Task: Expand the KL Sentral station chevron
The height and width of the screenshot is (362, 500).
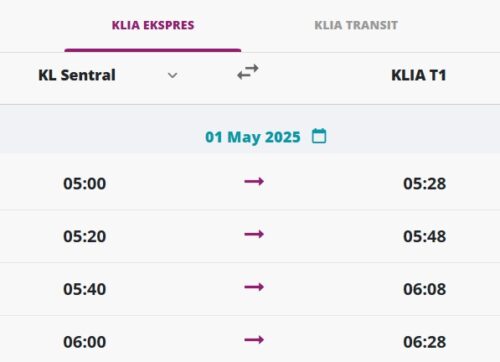Action: click(x=172, y=75)
